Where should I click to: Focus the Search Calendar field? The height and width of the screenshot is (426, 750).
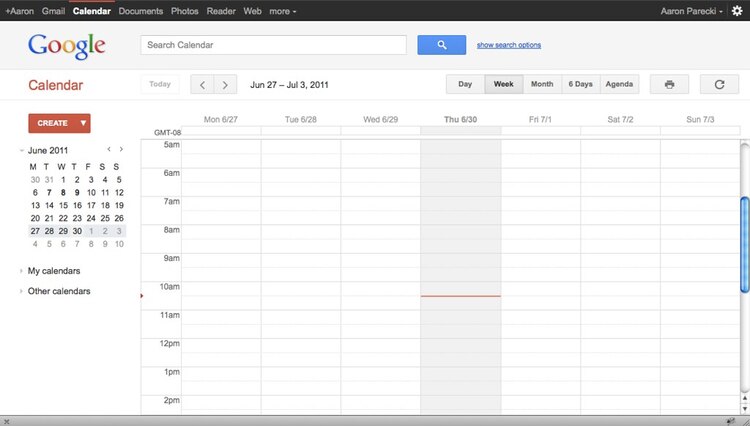[x=274, y=45]
